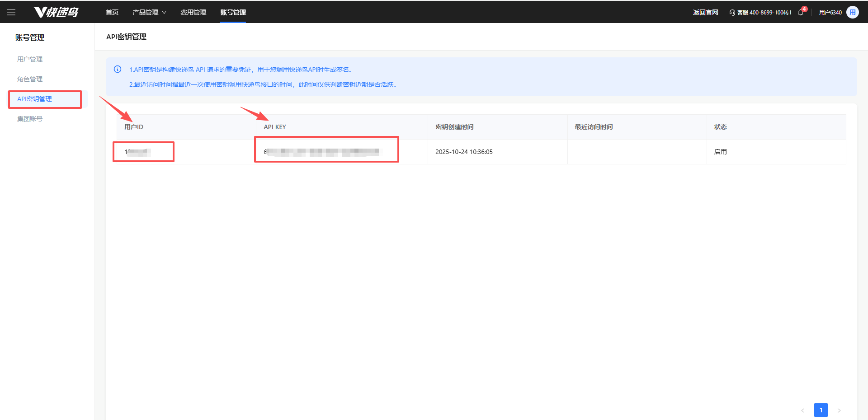
Task: Open 角色管理 in the sidebar
Action: pos(30,79)
